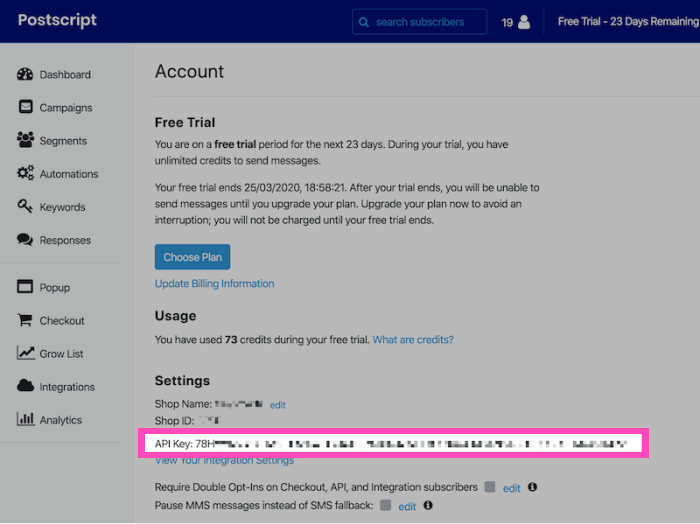700x524 pixels.
Task: Click the subscriber count user icon
Action: tap(523, 22)
